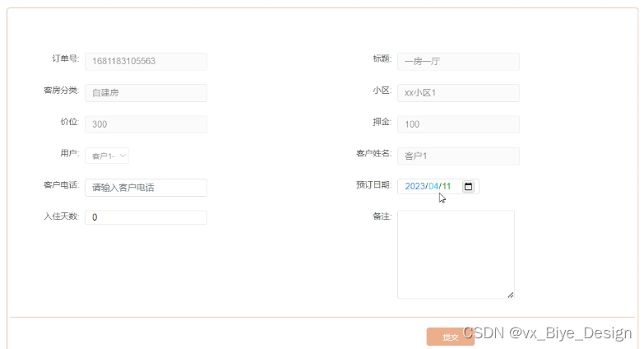Expand the 用户 dropdown showing 客户1-
644x349 pixels.
point(107,156)
